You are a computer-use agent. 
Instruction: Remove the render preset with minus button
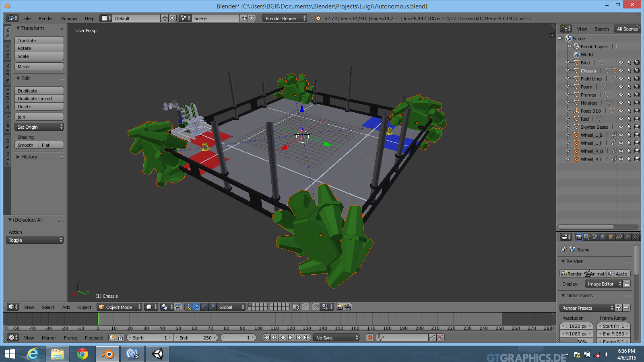pyautogui.click(x=626, y=308)
